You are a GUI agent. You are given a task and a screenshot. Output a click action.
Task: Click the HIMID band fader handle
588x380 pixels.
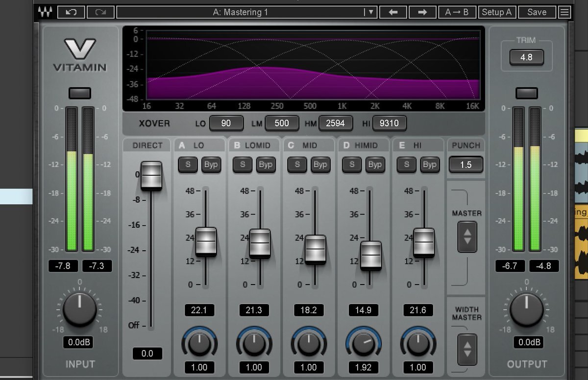tap(371, 256)
